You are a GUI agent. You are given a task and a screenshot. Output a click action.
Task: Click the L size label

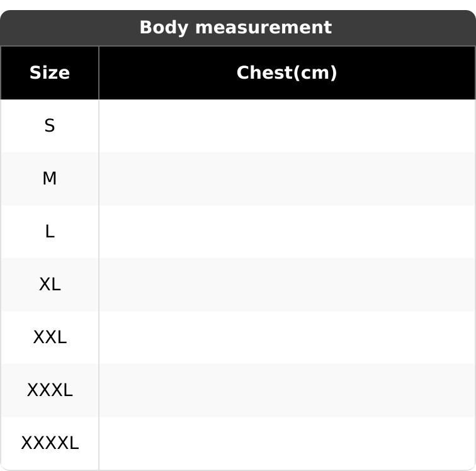pos(50,232)
